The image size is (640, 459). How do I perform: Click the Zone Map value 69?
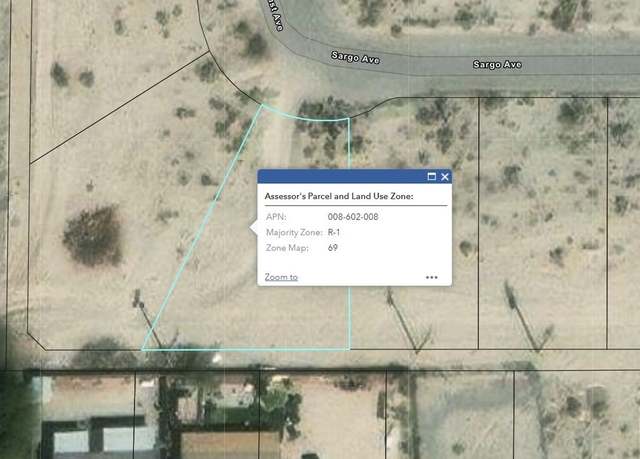333,248
